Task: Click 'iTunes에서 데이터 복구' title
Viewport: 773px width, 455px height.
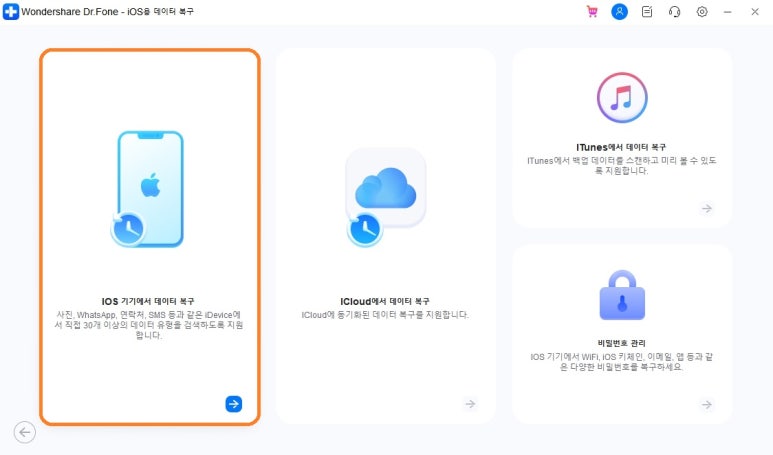Action: click(x=621, y=147)
